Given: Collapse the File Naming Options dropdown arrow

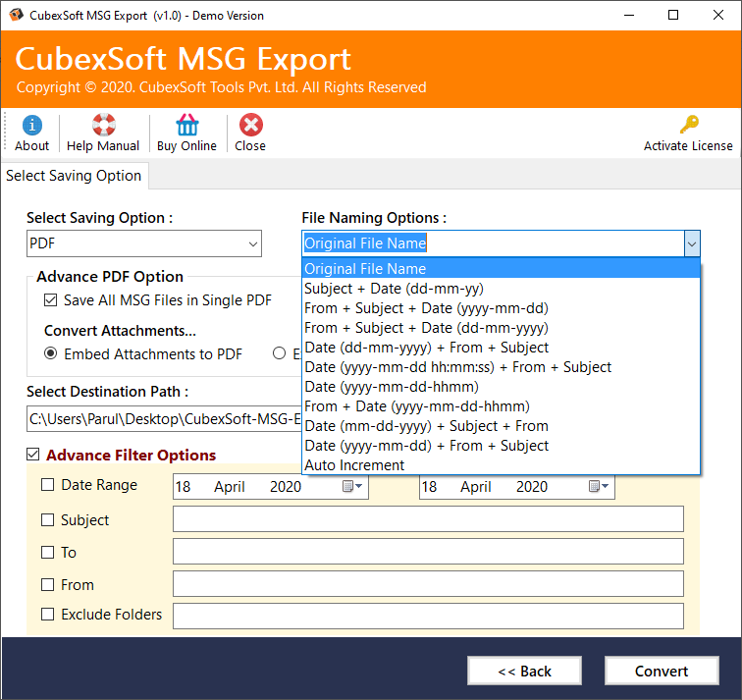Looking at the screenshot, I should coord(691,243).
